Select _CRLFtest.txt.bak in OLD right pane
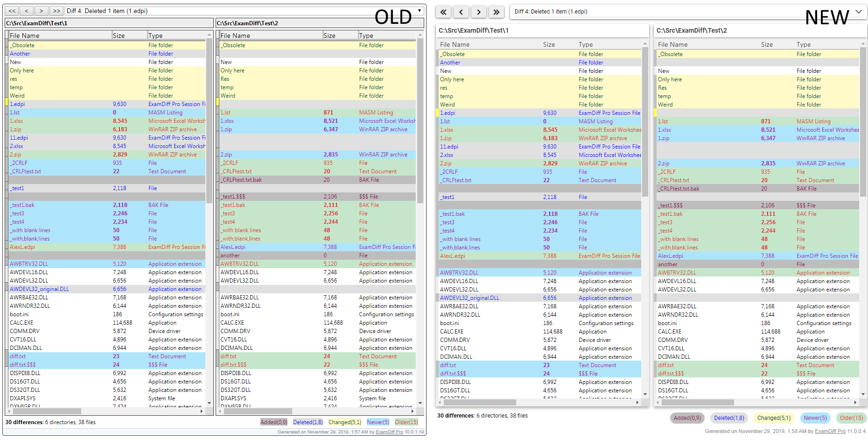The height and width of the screenshot is (440, 868). (317, 180)
